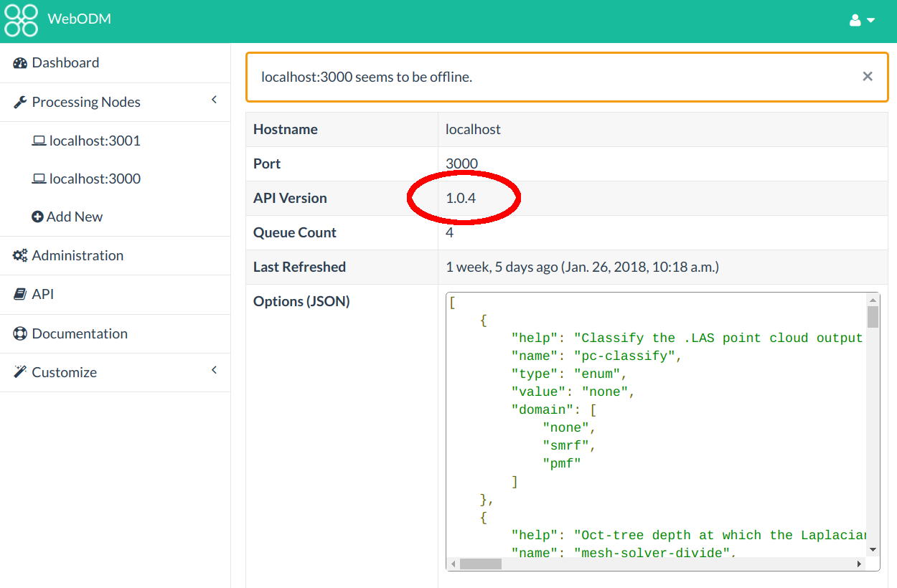897x588 pixels.
Task: Open the Dashboard page
Action: click(x=65, y=63)
